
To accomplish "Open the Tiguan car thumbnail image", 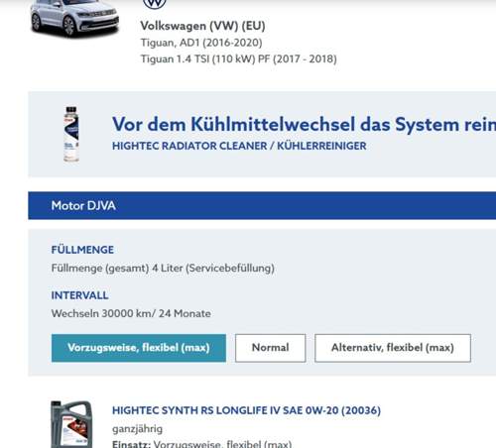I will [74, 18].
